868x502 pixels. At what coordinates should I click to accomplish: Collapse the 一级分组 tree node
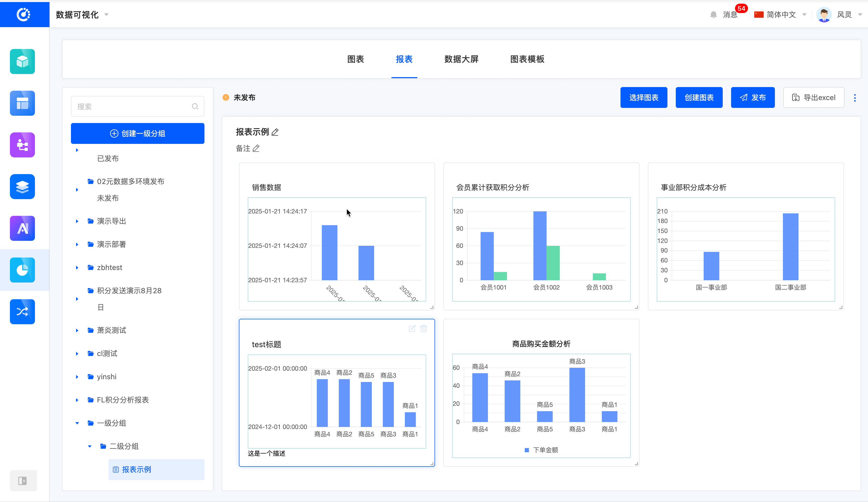tap(77, 423)
